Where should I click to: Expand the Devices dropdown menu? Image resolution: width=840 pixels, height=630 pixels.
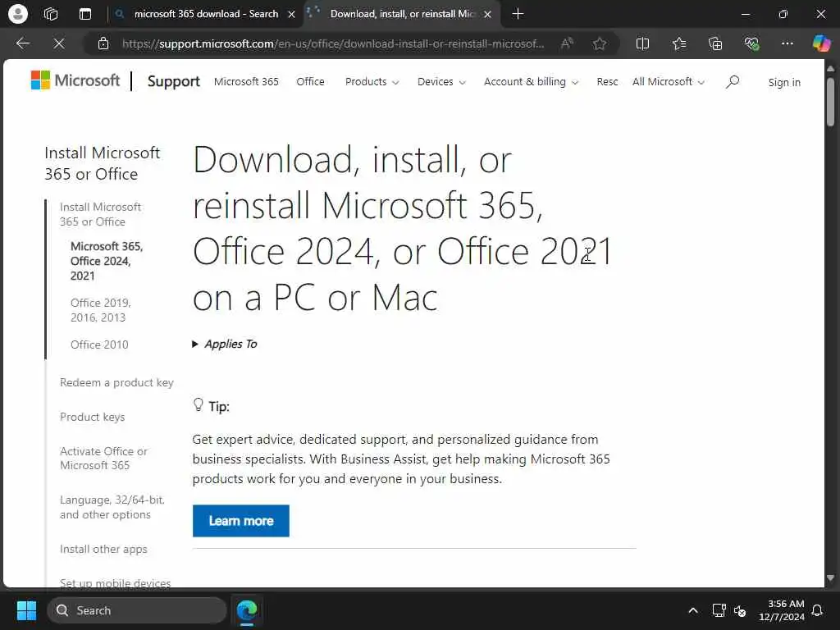pos(441,81)
